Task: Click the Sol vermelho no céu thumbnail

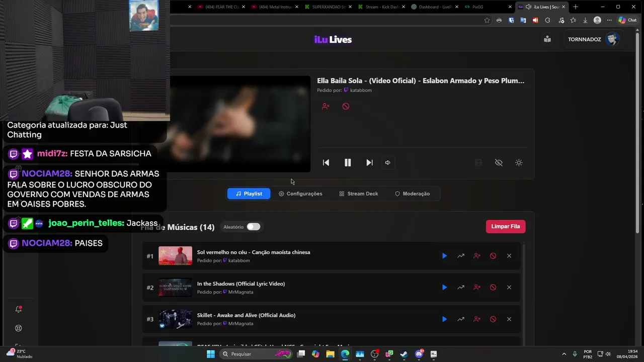Action: click(x=175, y=256)
